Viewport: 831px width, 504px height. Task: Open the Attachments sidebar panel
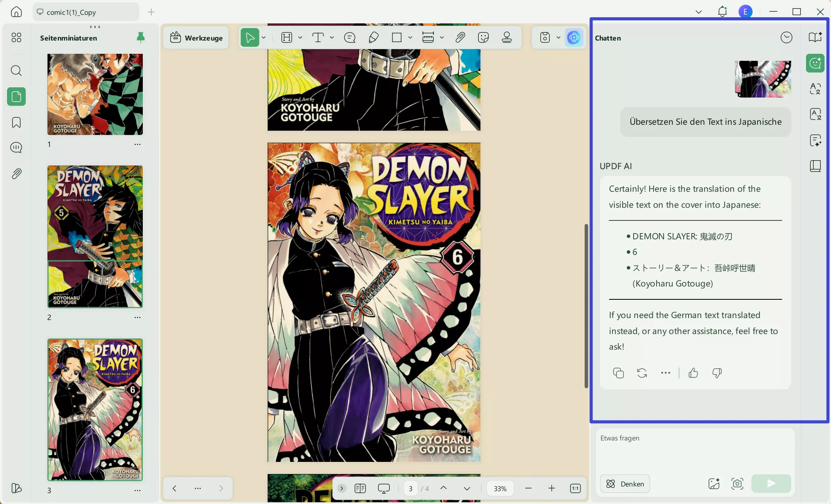[x=16, y=174]
